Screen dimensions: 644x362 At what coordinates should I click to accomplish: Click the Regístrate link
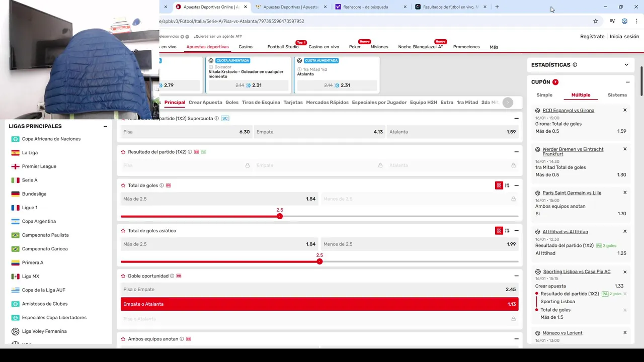coord(592,37)
